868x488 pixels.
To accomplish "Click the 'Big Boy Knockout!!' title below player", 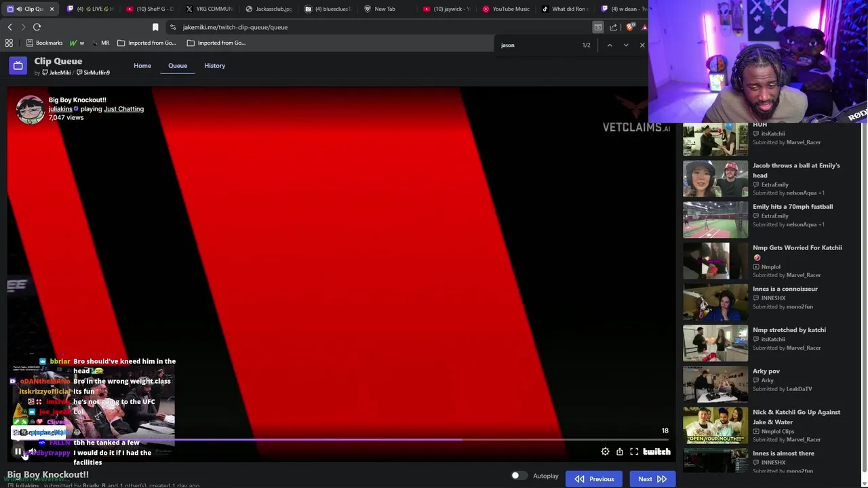I will pyautogui.click(x=48, y=474).
